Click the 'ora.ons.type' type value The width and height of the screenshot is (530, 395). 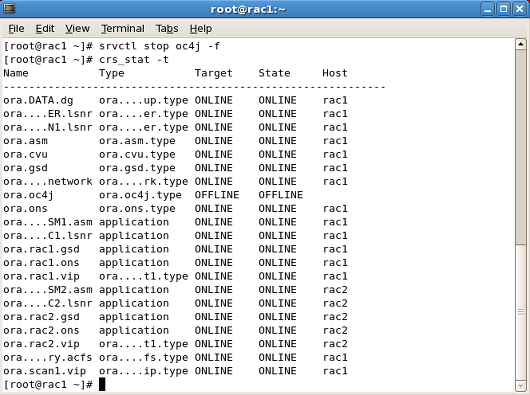(x=137, y=208)
